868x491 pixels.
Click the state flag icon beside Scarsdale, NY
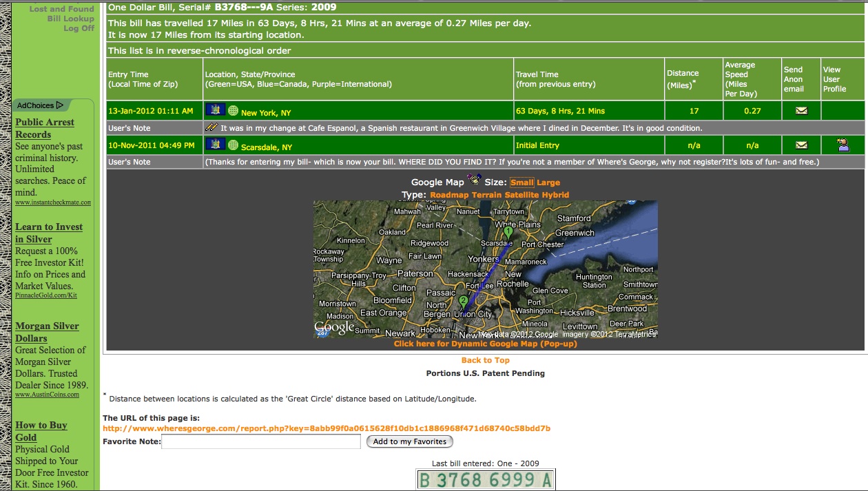click(216, 145)
